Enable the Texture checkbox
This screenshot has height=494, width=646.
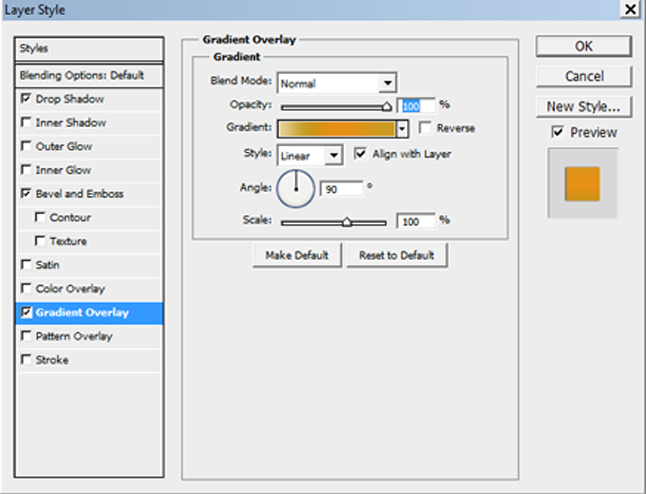(x=40, y=241)
